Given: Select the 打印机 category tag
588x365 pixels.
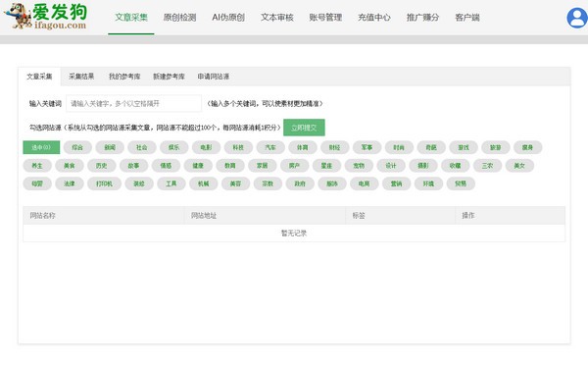Looking at the screenshot, I should (x=104, y=183).
